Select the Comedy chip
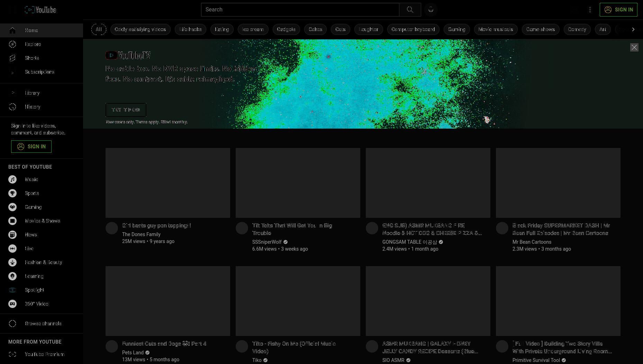The image size is (643, 364). [x=577, y=29]
